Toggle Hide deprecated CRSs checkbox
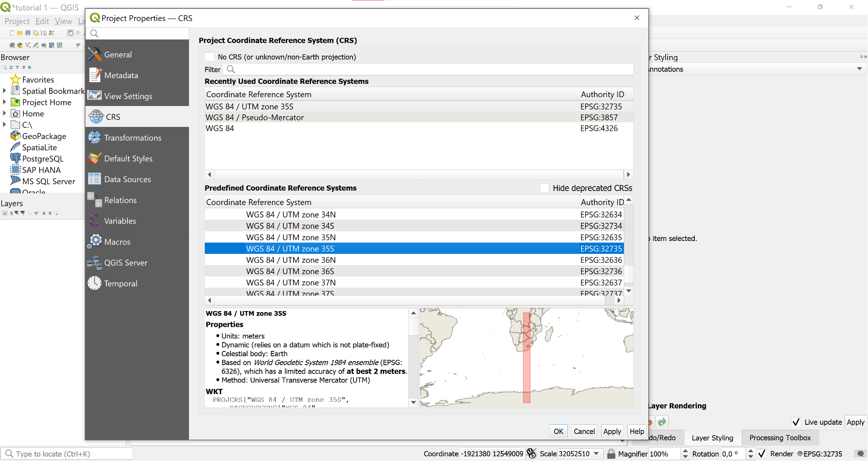This screenshot has width=868, height=461. tap(544, 188)
